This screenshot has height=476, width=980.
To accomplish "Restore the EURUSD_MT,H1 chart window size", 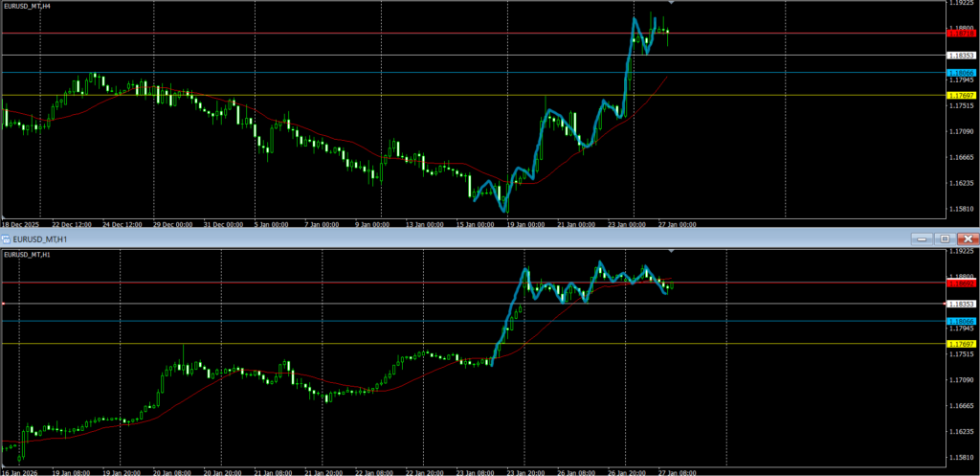I will (x=944, y=238).
